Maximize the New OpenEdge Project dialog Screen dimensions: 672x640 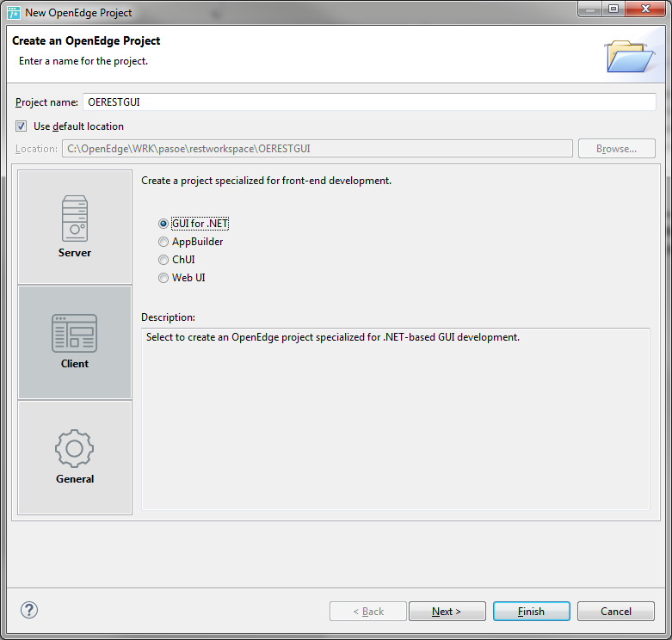613,9
